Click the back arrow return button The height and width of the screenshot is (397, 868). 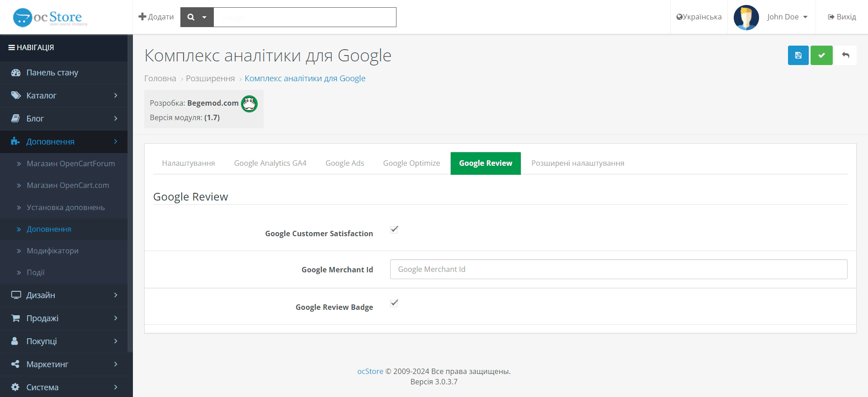pyautogui.click(x=845, y=56)
